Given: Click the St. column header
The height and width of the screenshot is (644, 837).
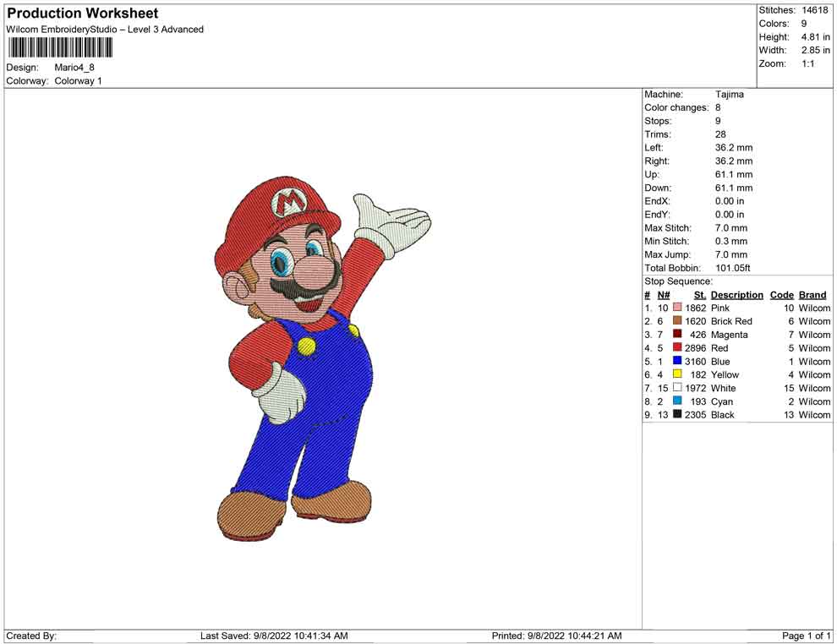Looking at the screenshot, I should 699,295.
